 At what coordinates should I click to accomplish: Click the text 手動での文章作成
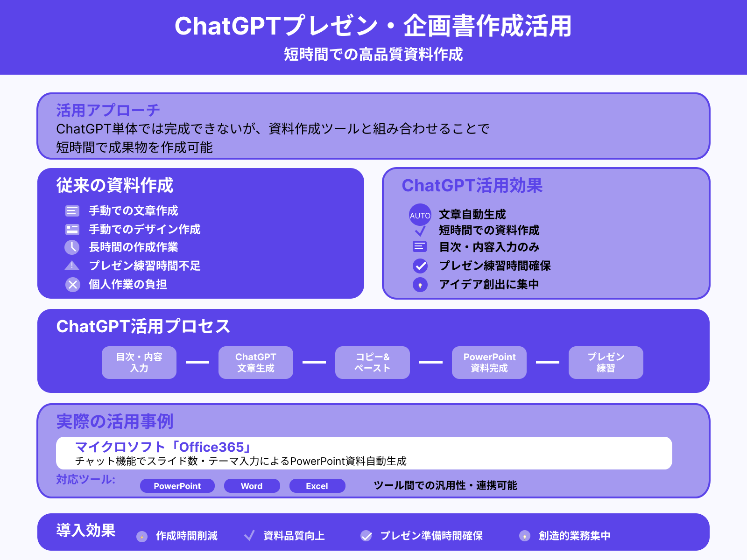coord(134,211)
